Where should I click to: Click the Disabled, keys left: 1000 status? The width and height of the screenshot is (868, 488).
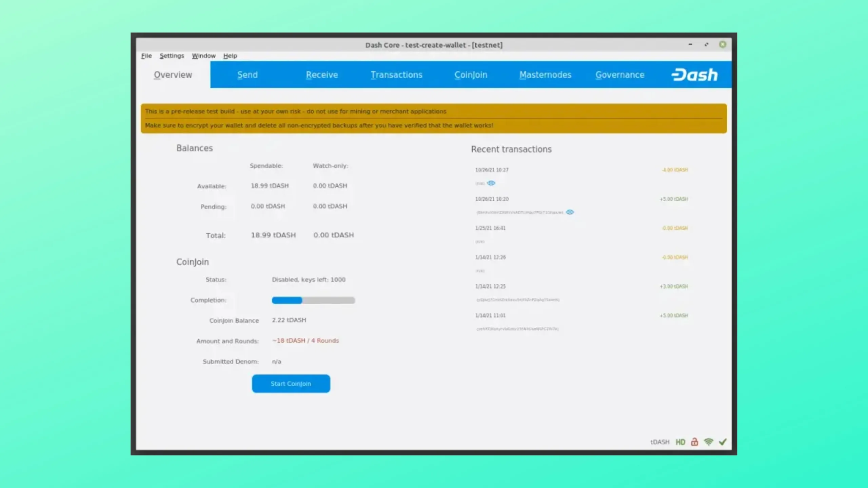(x=309, y=280)
